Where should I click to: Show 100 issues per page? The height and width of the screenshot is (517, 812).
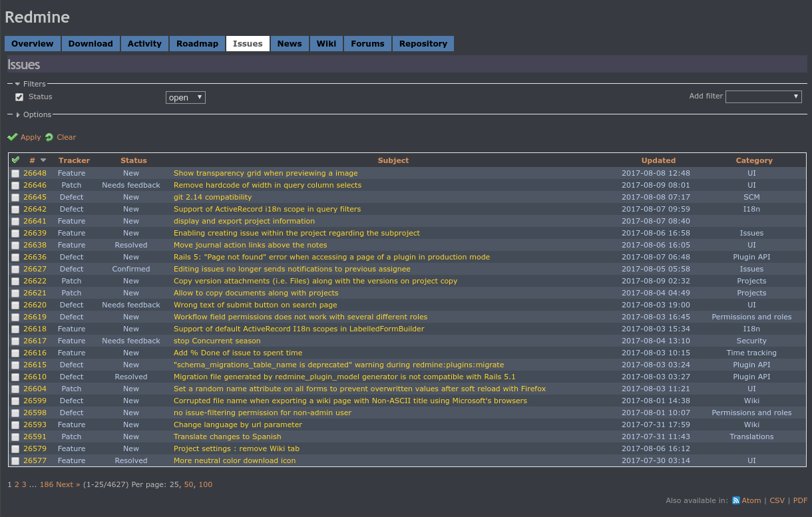coord(205,484)
